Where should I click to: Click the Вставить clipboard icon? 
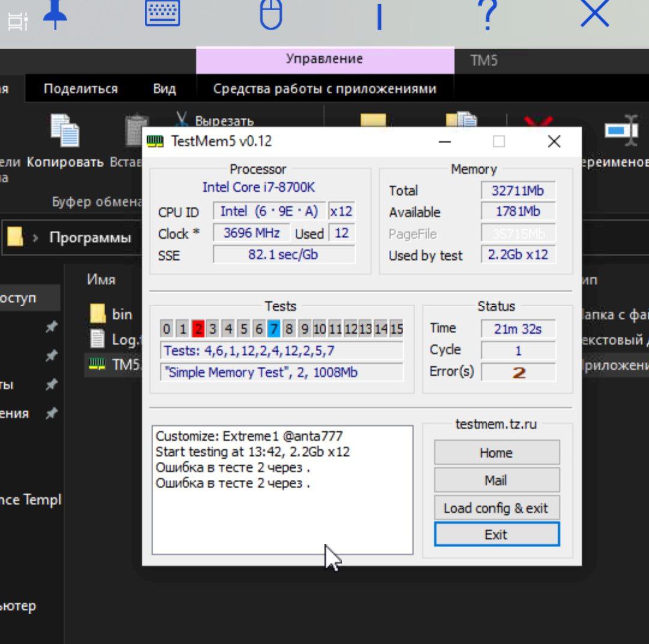coord(136,130)
